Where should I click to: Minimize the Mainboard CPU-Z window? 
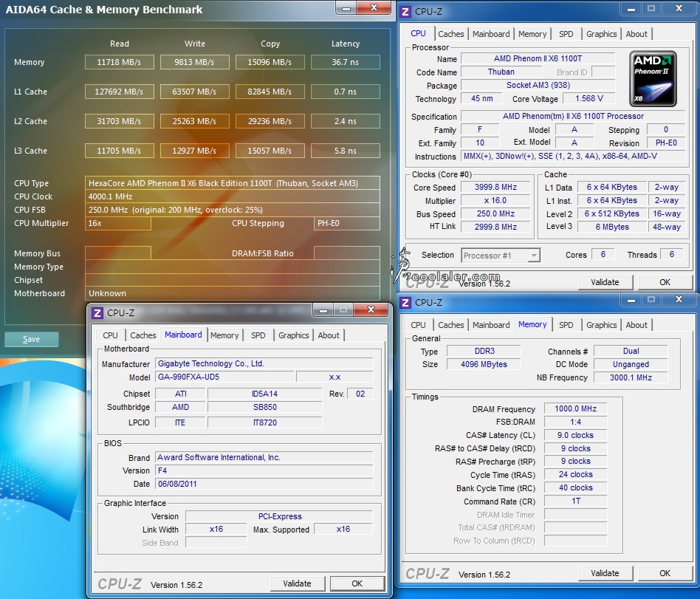coord(323,309)
